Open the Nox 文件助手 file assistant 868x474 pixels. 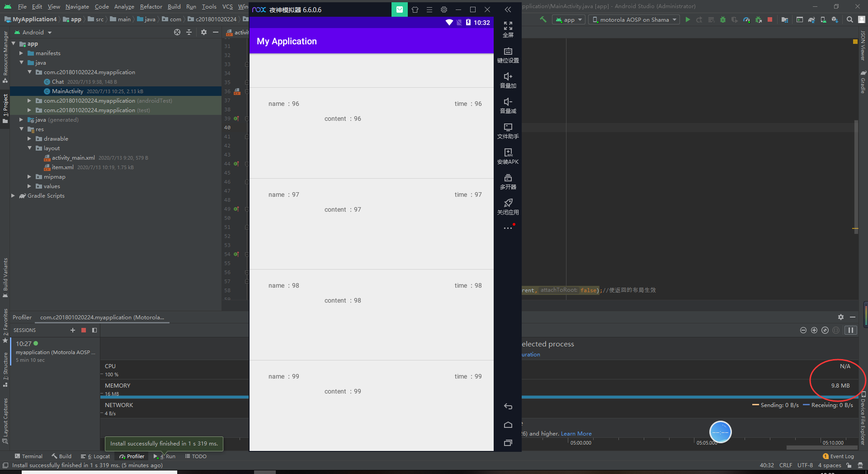click(508, 131)
